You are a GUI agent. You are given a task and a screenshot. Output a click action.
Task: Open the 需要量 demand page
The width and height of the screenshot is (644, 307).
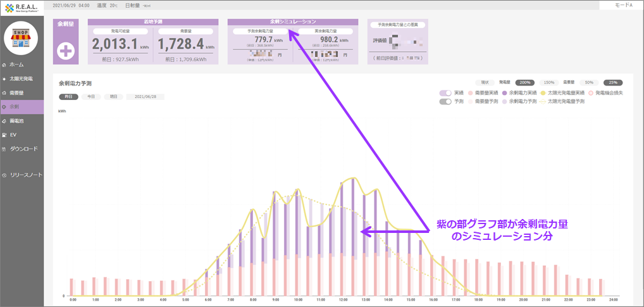pyautogui.click(x=16, y=92)
